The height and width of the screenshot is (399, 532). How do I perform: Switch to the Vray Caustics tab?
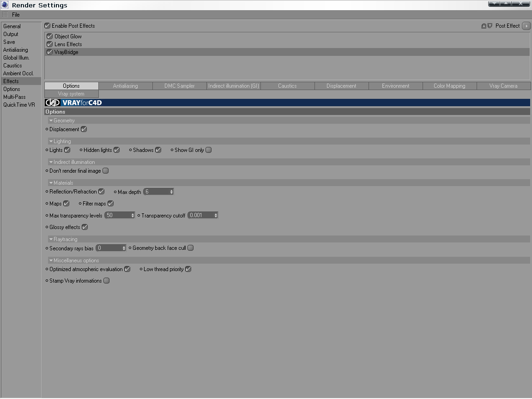coord(287,86)
